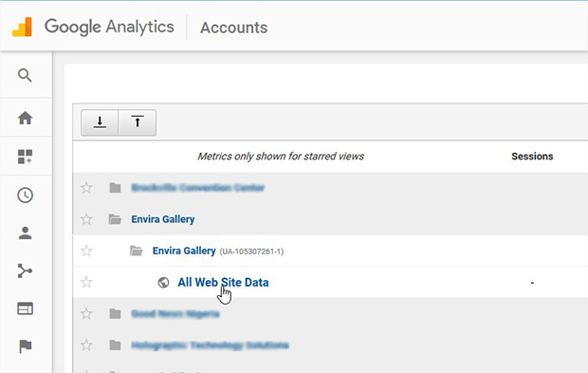Image resolution: width=588 pixels, height=373 pixels.
Task: Star the All Web Site Data view
Action: coord(86,282)
